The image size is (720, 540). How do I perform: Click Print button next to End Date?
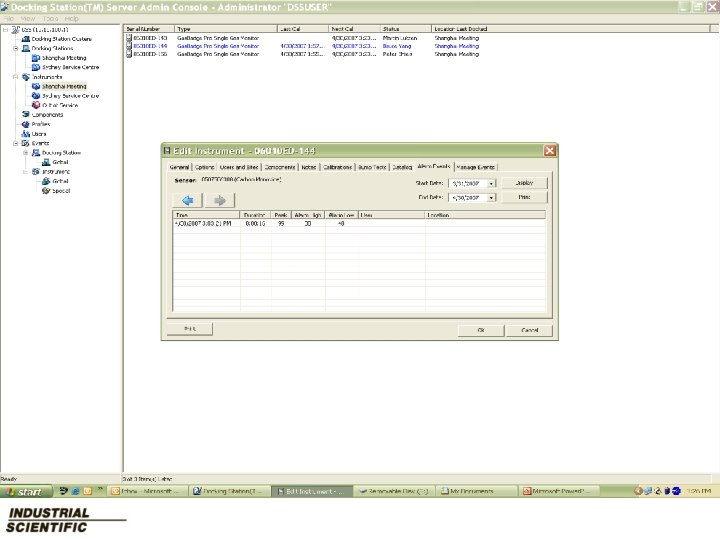[x=524, y=197]
